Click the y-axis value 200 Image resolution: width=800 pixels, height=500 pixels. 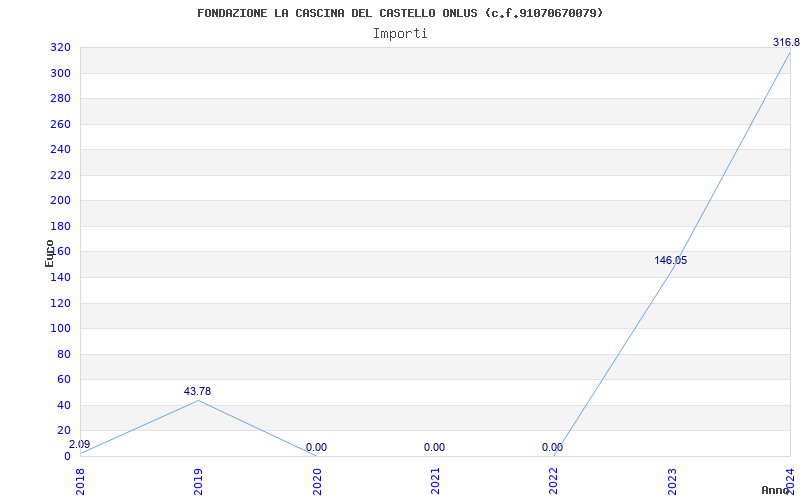pos(60,201)
